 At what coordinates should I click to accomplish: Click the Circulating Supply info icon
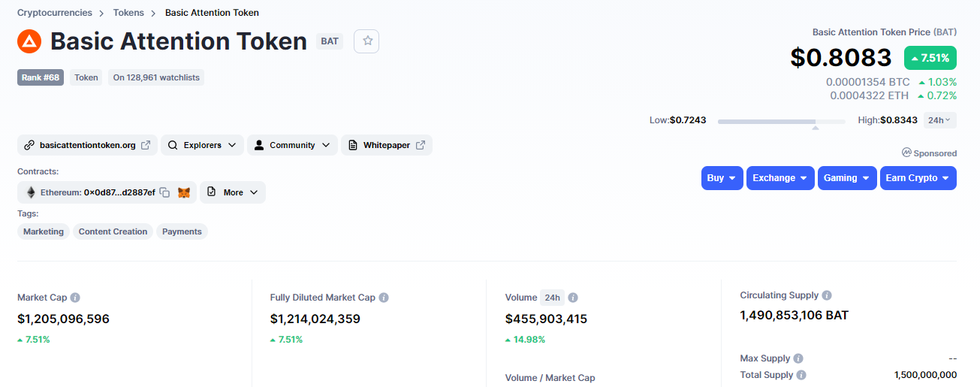pos(827,295)
